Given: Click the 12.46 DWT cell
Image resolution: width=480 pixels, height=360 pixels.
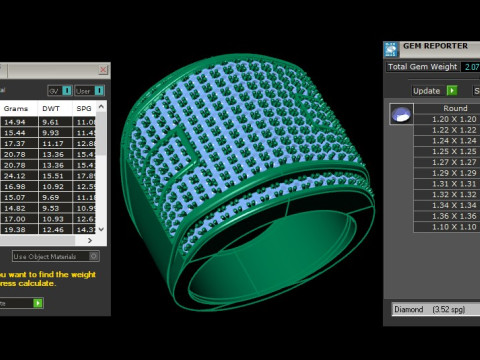Looking at the screenshot, I should (x=55, y=229).
